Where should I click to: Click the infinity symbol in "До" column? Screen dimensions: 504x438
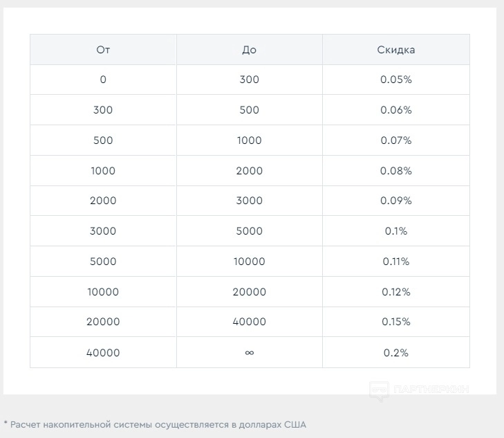(249, 353)
